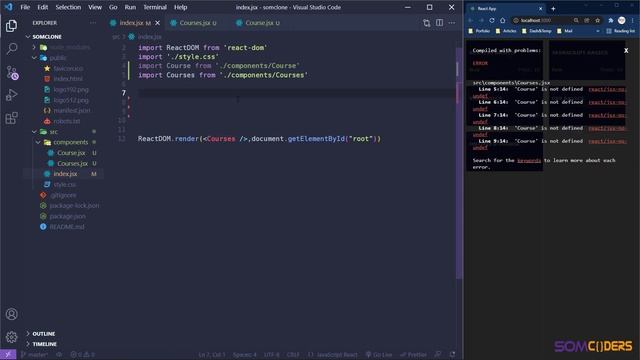This screenshot has width=640, height=360.
Task: Open package.json in the file tree
Action: pyautogui.click(x=67, y=216)
